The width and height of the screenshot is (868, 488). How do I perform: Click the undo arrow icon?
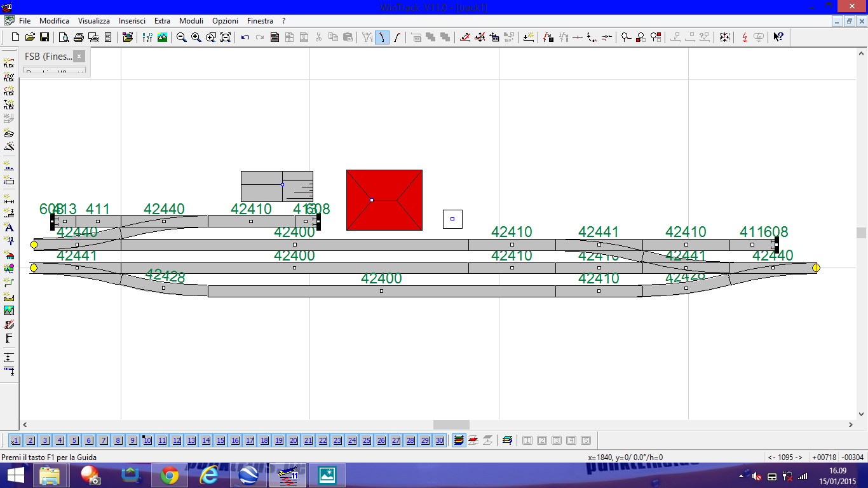click(x=245, y=37)
